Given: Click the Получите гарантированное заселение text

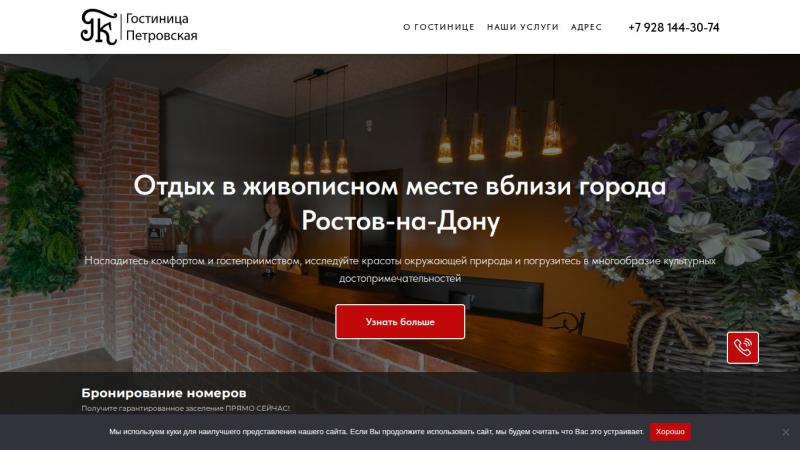Looking at the screenshot, I should 186,408.
